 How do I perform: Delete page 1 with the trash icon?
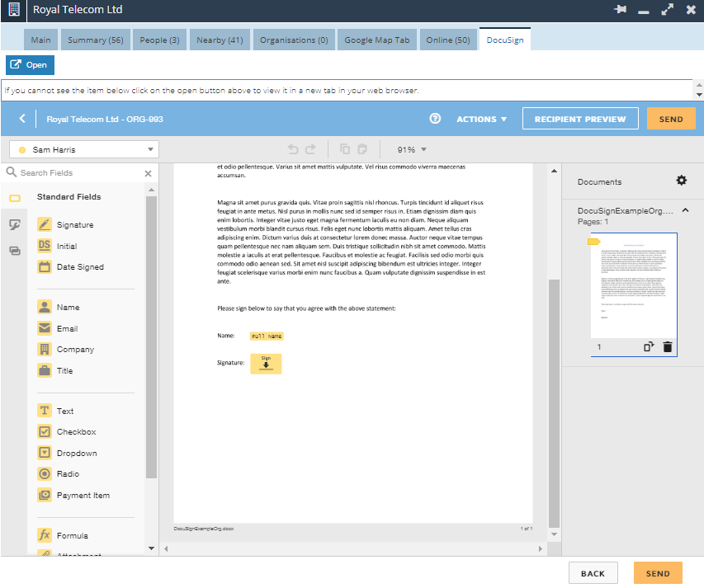pos(668,347)
